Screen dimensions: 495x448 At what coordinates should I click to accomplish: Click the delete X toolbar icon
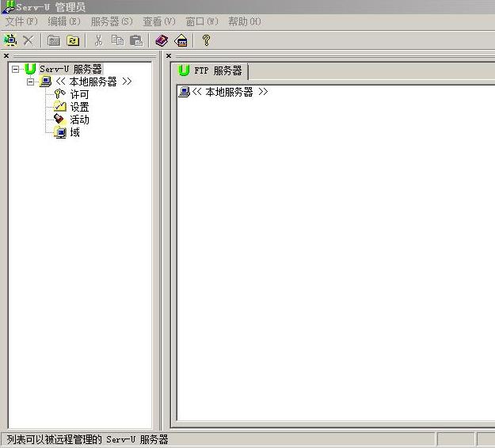click(x=29, y=40)
